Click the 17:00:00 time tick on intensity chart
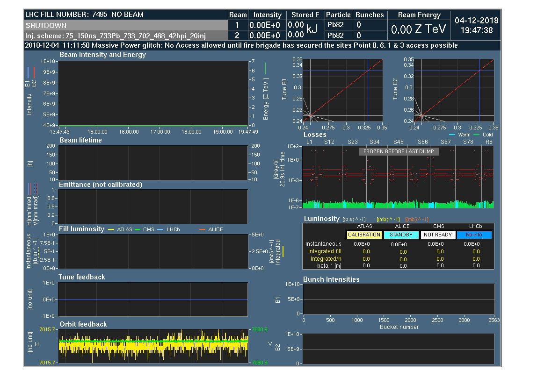 [160, 132]
